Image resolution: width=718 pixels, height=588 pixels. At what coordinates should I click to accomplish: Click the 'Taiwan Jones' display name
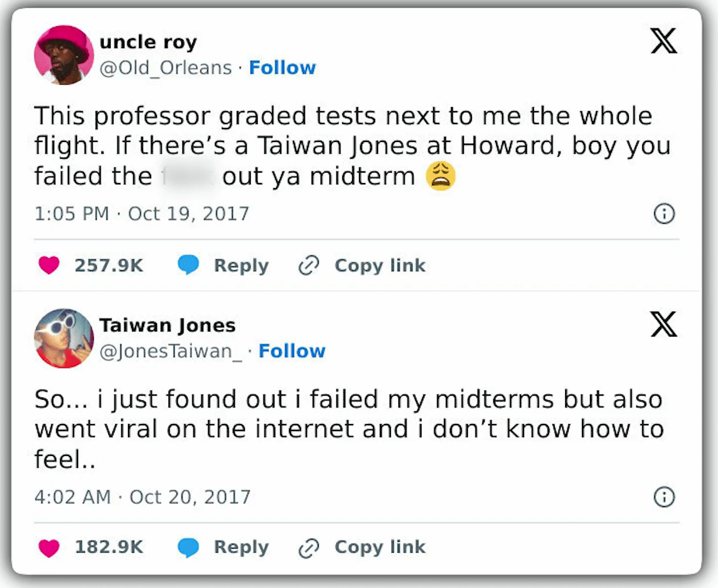point(167,325)
